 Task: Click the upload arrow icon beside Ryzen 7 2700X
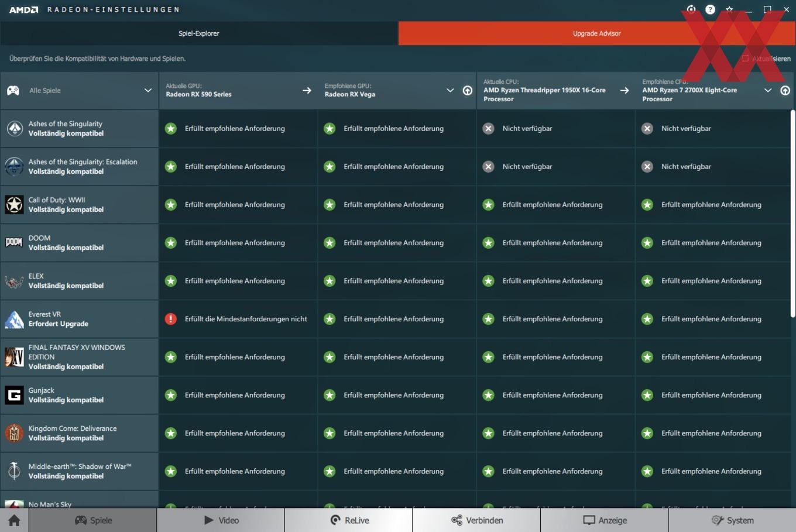pyautogui.click(x=785, y=90)
